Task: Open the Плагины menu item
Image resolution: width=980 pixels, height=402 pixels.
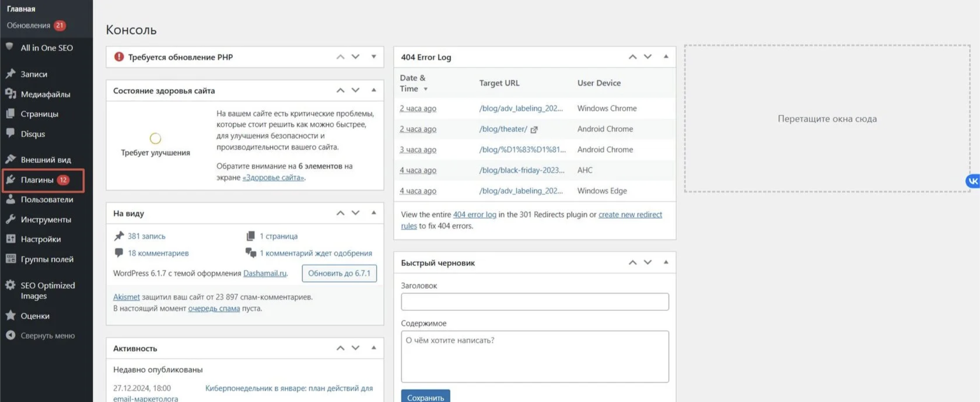Action: pyautogui.click(x=37, y=180)
